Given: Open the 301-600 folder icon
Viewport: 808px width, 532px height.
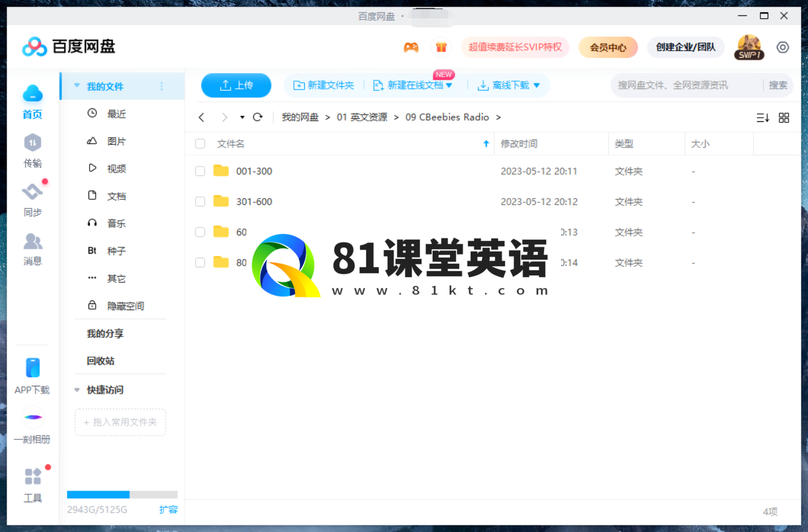Looking at the screenshot, I should point(221,201).
